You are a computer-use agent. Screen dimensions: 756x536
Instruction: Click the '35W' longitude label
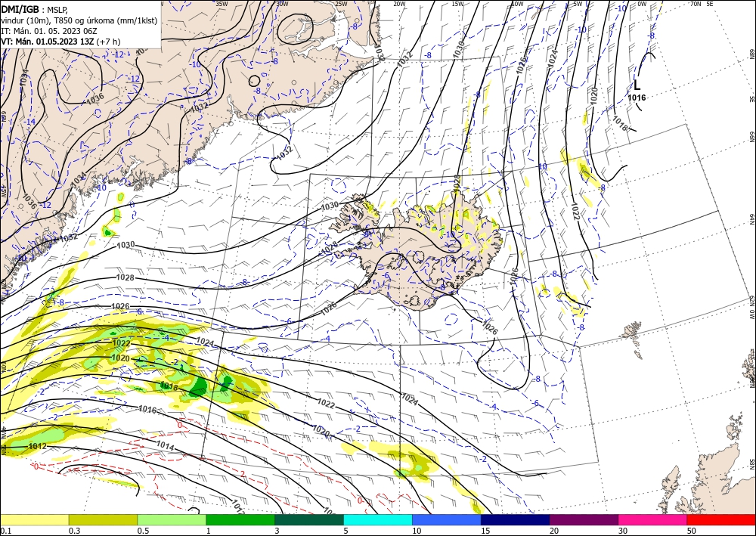[222, 3]
